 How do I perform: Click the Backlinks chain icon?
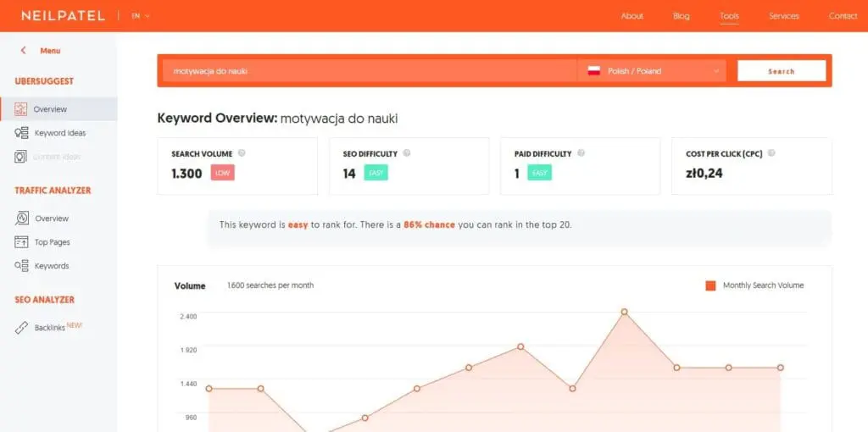click(21, 328)
